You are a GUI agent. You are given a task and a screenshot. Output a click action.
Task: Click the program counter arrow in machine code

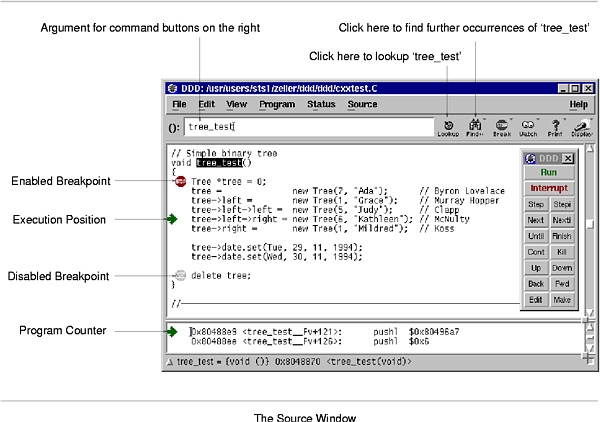173,330
